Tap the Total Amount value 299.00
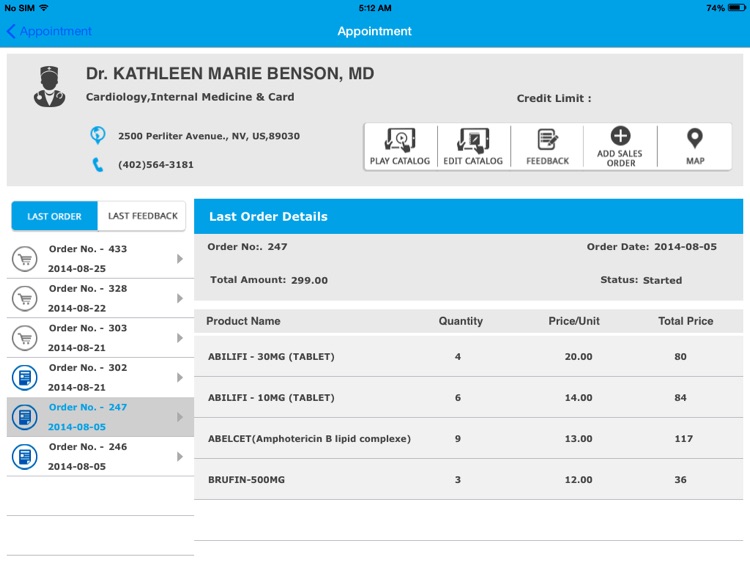The width and height of the screenshot is (750, 563). (x=309, y=280)
